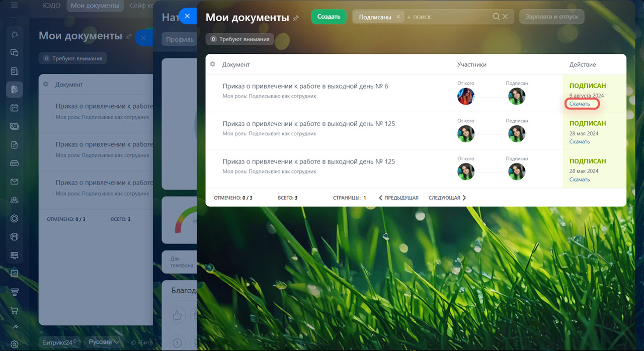The height and width of the screenshot is (351, 644).
Task: Pin the background Мои документы title
Action: point(129,37)
